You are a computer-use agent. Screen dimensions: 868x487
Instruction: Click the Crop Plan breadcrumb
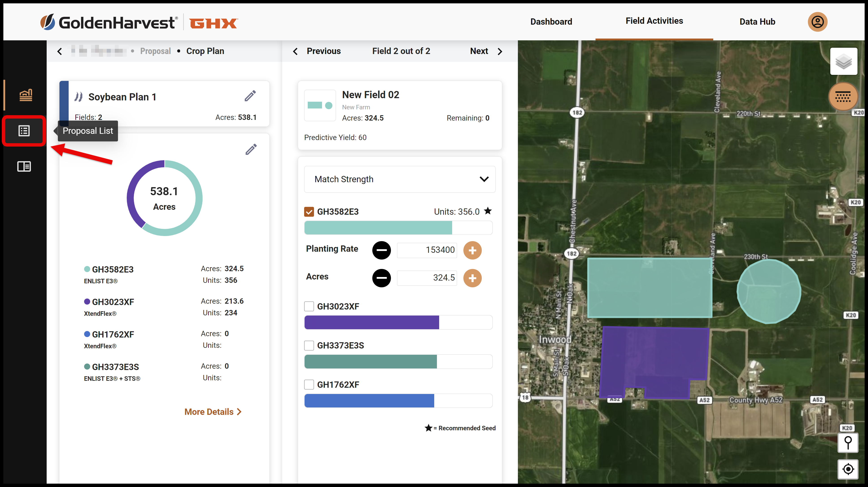tap(205, 51)
